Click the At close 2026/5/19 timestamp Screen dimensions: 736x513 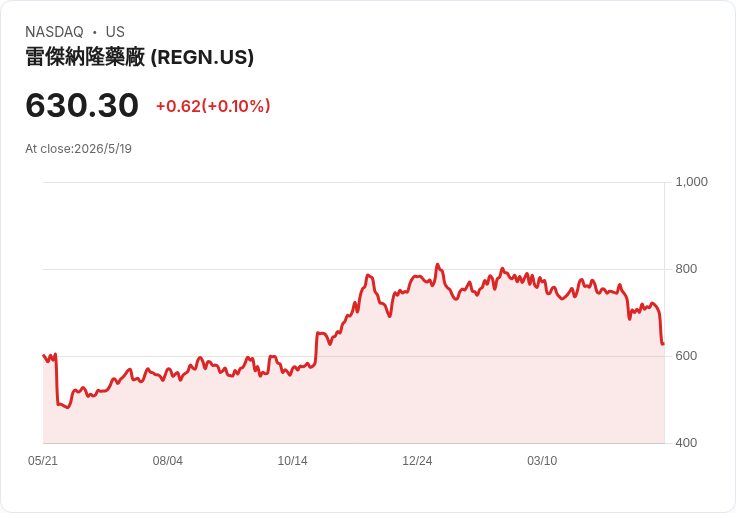78,149
